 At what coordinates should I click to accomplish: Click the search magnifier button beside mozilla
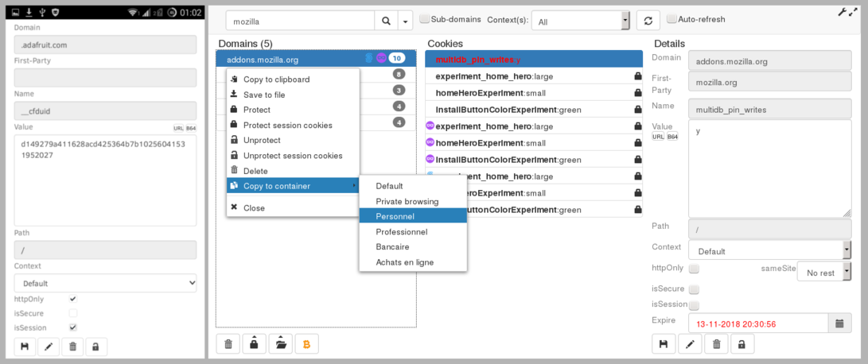point(386,21)
